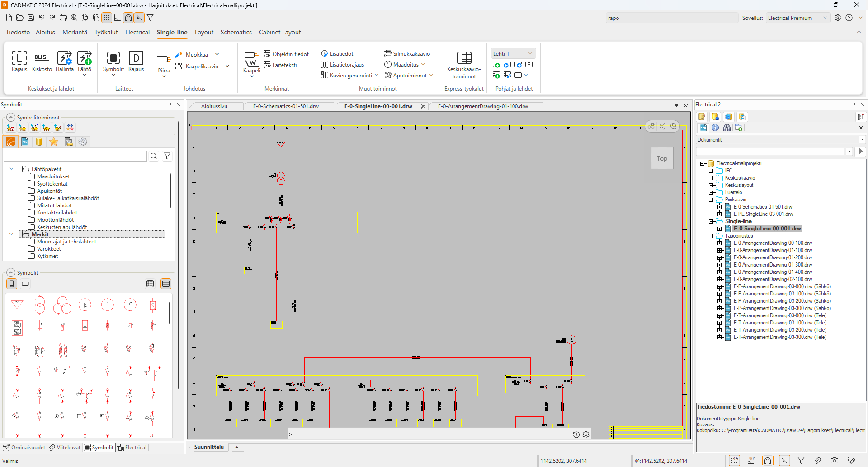Screen dimensions: 868x467
Task: Switch to E-0-ArrangementDrawing-01-100.drw tab
Action: [x=482, y=106]
